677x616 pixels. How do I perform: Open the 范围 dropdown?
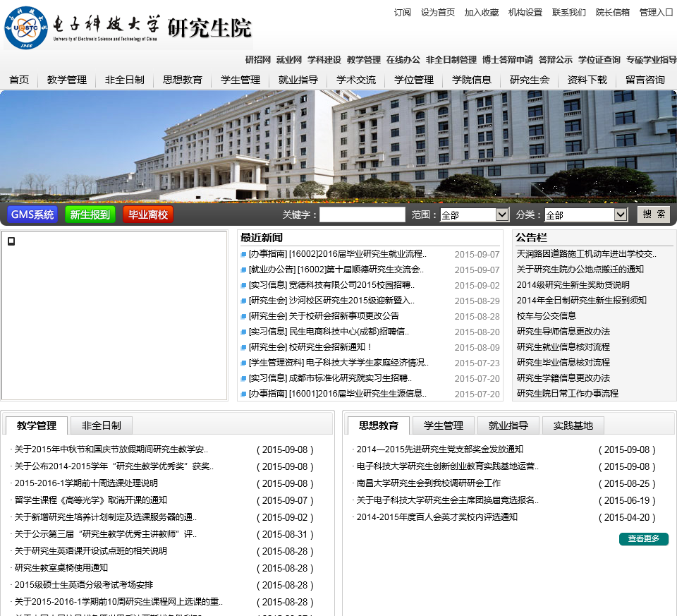pos(474,215)
